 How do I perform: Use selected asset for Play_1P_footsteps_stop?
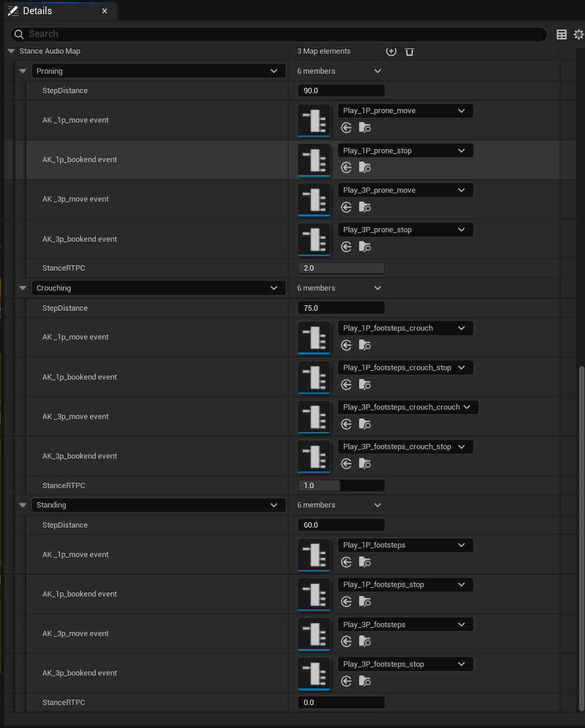click(x=346, y=602)
